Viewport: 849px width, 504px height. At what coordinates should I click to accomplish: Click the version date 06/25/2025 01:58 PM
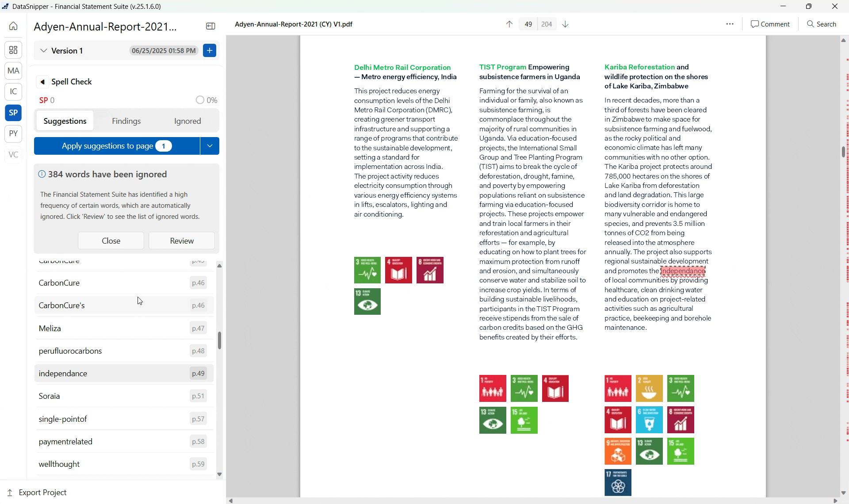click(x=164, y=51)
